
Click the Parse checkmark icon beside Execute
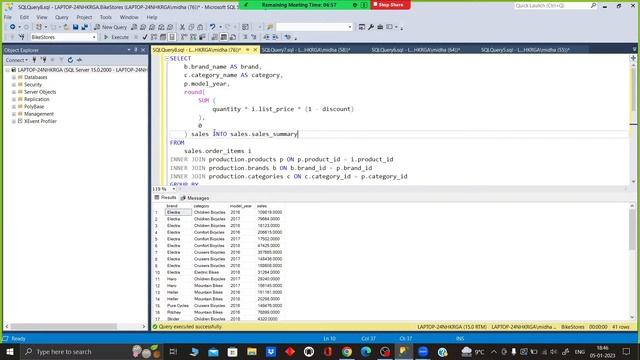(x=145, y=37)
